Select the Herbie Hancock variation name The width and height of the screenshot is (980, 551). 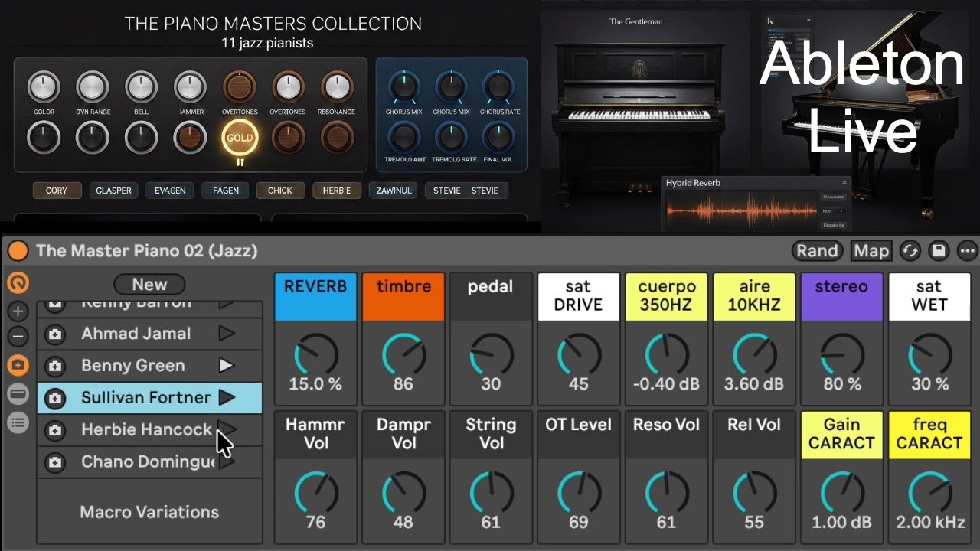146,430
